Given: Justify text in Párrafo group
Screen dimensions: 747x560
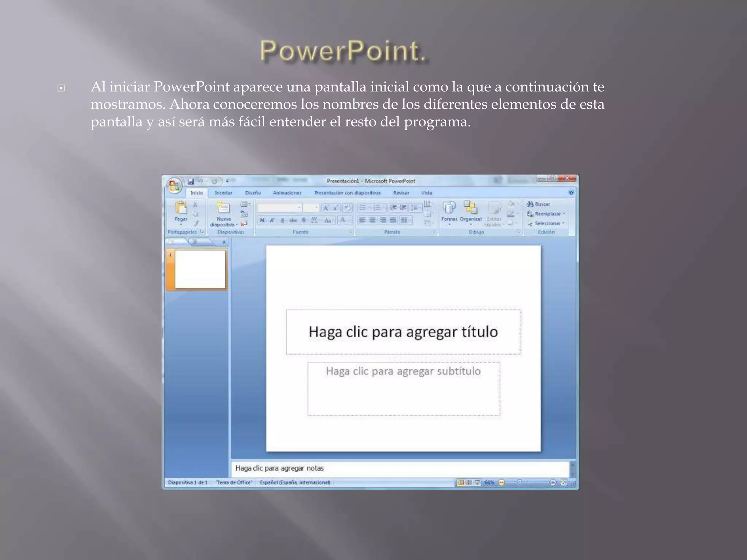Looking at the screenshot, I should point(393,220).
